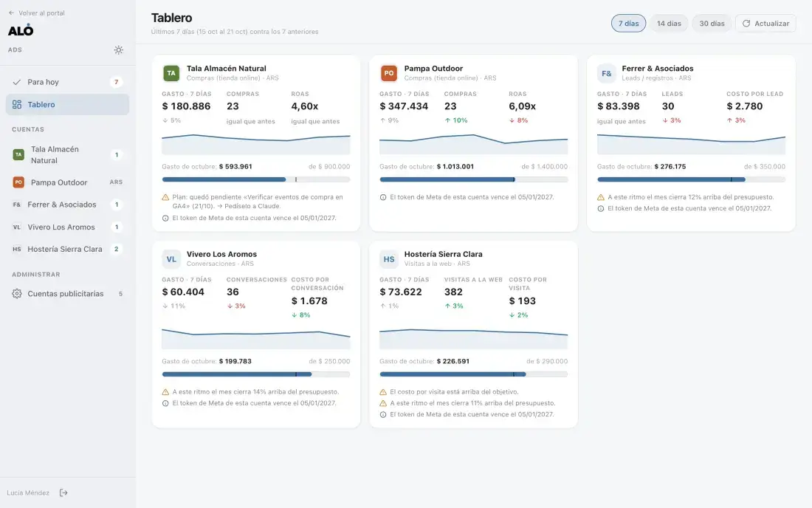812x508 pixels.
Task: Click the clock icon in Pampa Outdoor's token notice
Action: click(383, 197)
